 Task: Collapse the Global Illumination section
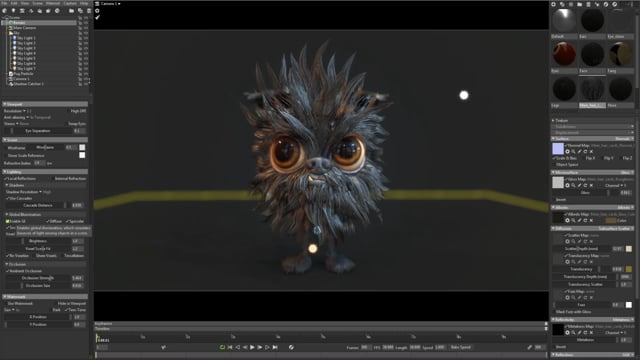tap(46, 214)
